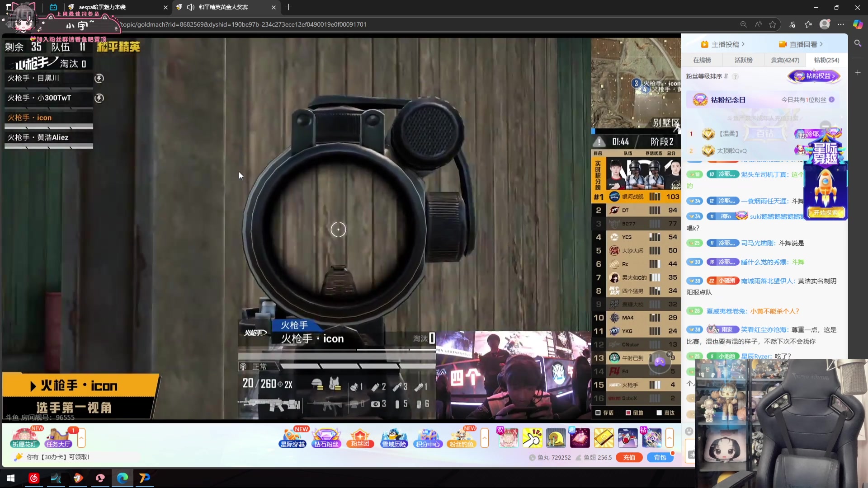Open the emoji picker in chat

689,431
